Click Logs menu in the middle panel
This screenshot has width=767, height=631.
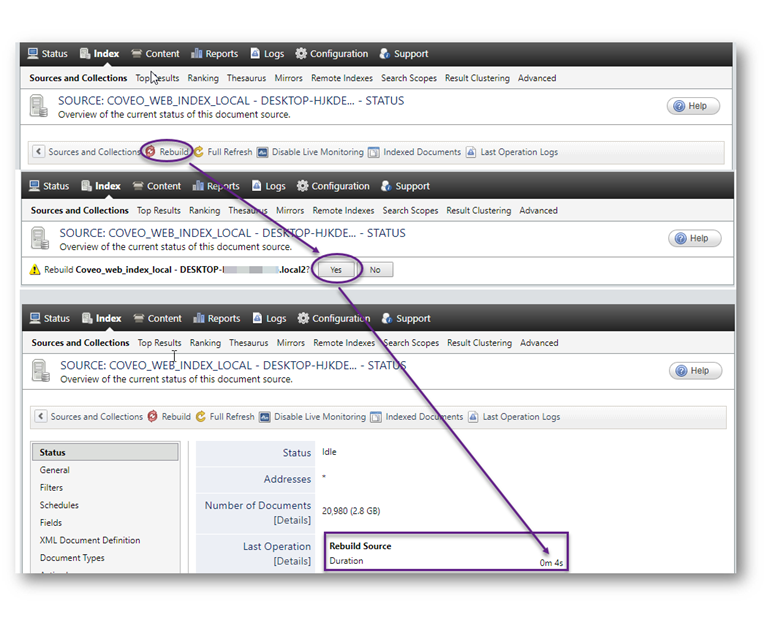click(269, 186)
